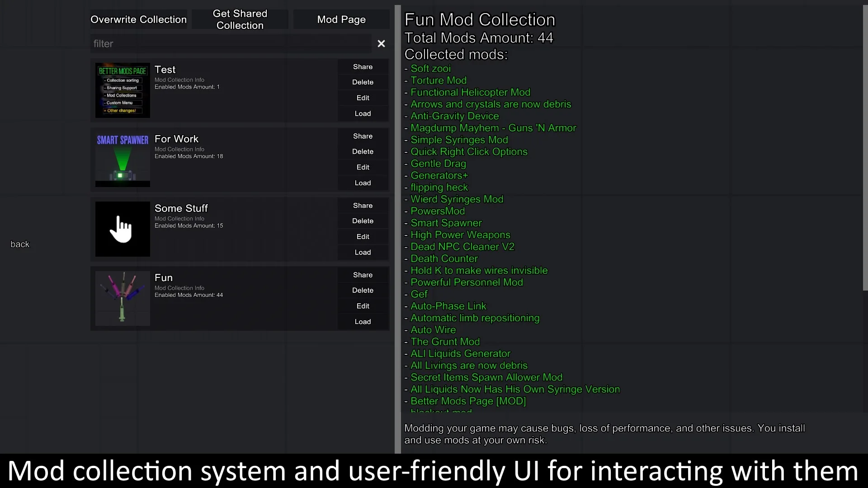Select the For Work Smart Spawner thumbnail
This screenshot has height=488, width=868.
(x=123, y=160)
